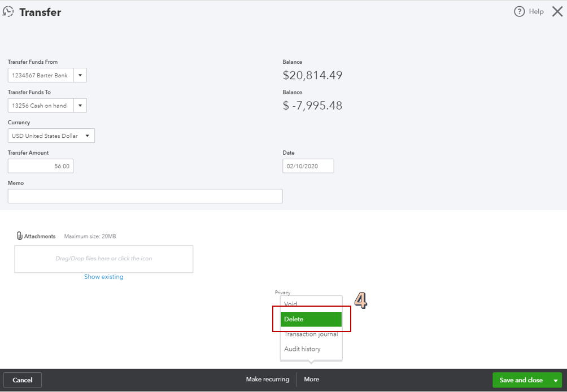This screenshot has height=392, width=567.
Task: Close the Transfer window with X
Action: pos(557,12)
